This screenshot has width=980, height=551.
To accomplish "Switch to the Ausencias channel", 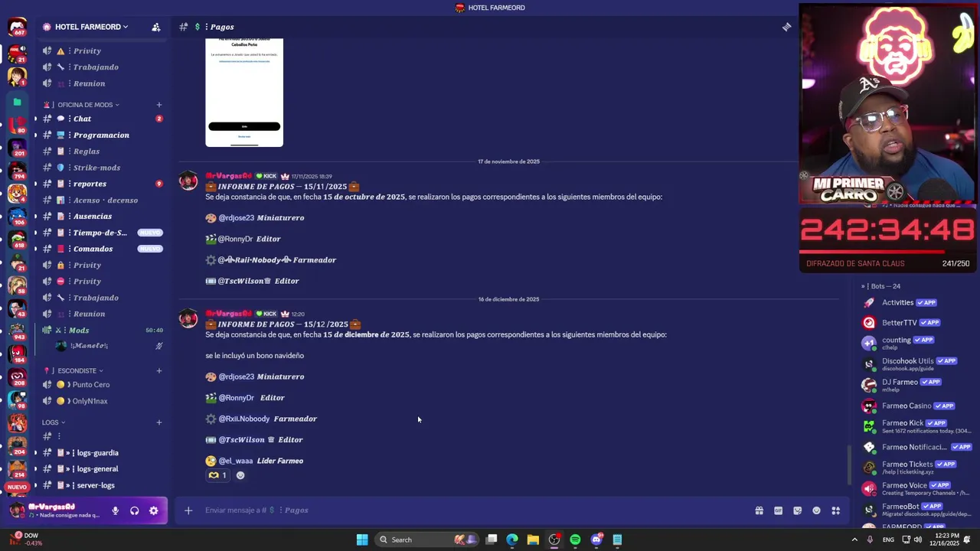I will coord(101,217).
